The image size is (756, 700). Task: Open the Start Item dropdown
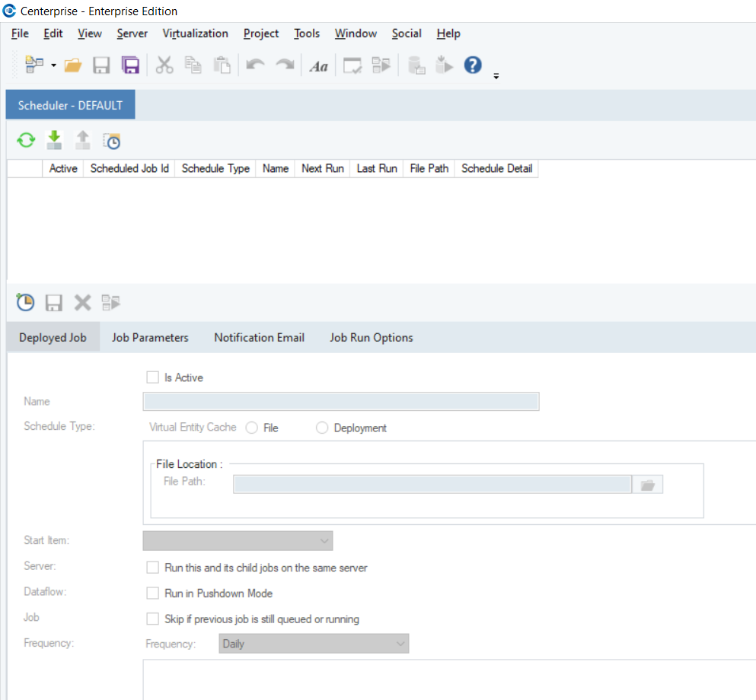tap(238, 541)
